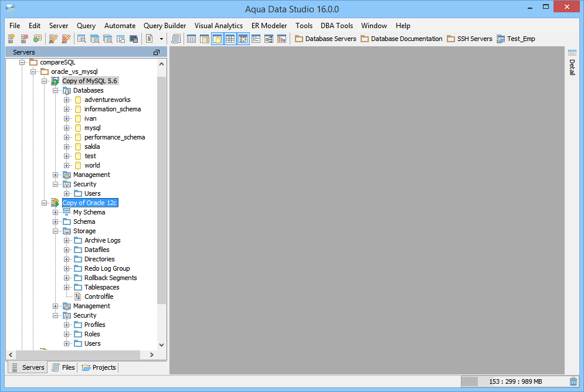This screenshot has height=392, width=584.
Task: Click the Controlfile document icon
Action: click(x=78, y=296)
